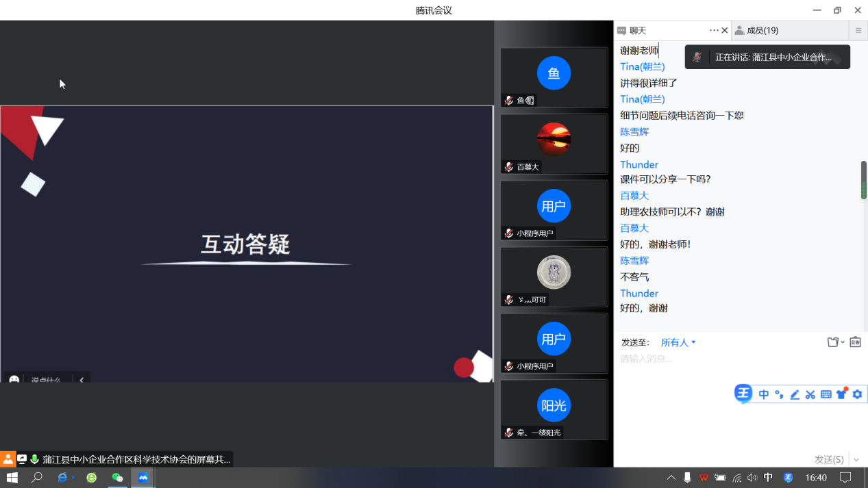Click the 发送(S) send button

(x=828, y=459)
